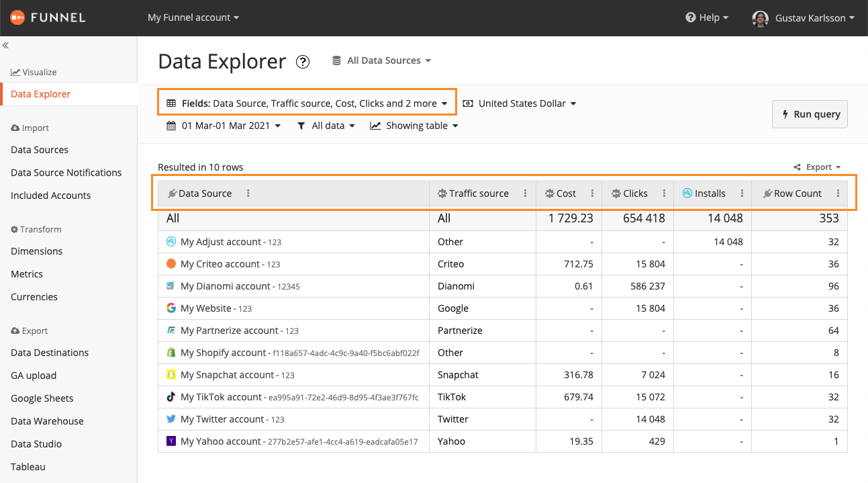This screenshot has width=868, height=483.
Task: Open Tableau export
Action: click(28, 467)
